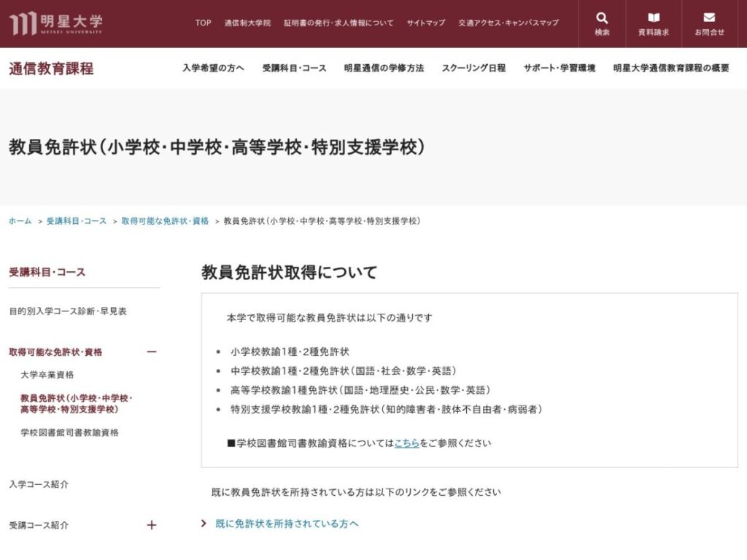This screenshot has width=747, height=560.
Task: Collapse 取得可能な免許状・資格 with the minus icon
Action: (152, 352)
